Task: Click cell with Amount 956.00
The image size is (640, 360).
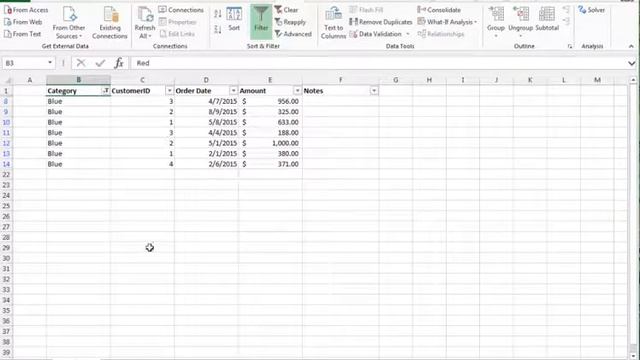Action: click(270, 101)
